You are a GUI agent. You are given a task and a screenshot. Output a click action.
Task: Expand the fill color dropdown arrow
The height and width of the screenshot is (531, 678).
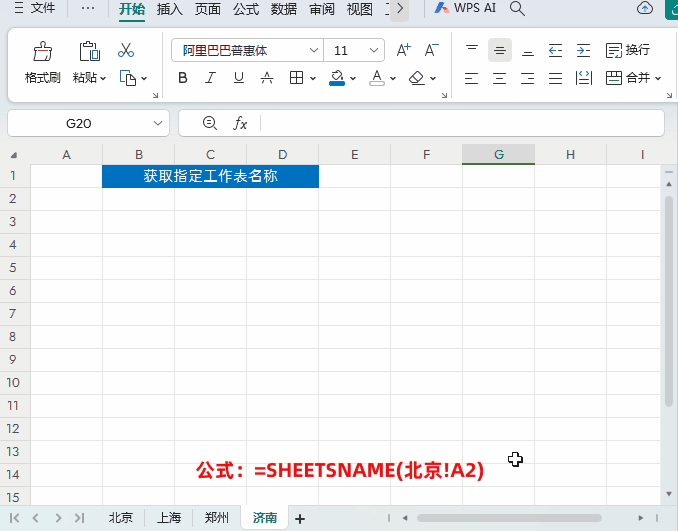[353, 79]
